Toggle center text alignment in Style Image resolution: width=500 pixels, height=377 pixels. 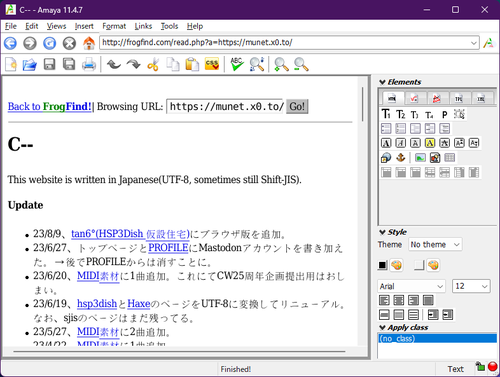(x=399, y=300)
